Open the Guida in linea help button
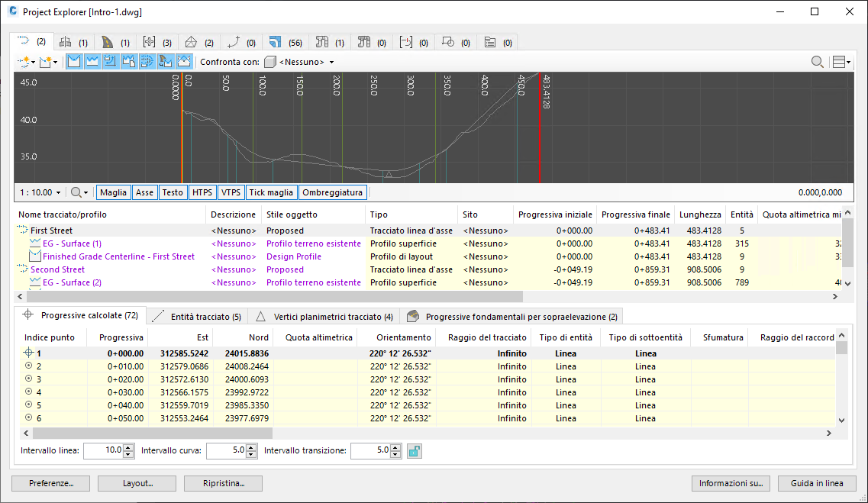Screen dimensions: 868x503 [817, 483]
